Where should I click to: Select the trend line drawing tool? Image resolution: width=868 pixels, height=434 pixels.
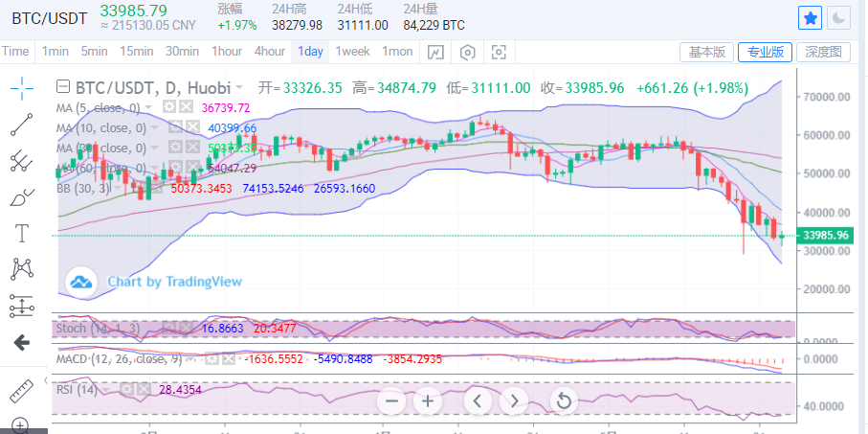(22, 125)
